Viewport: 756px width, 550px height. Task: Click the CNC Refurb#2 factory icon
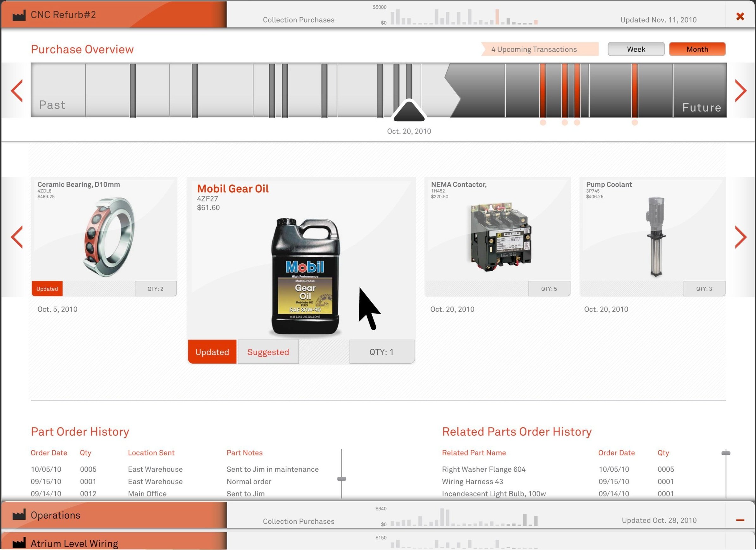19,15
